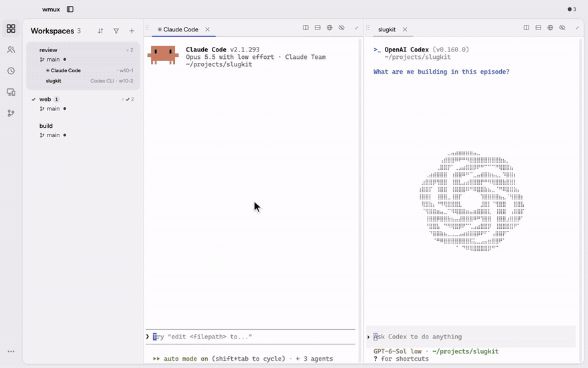Screen dimensions: 588x368
Task: Open the Workspaces grid view in left rail
Action: pyautogui.click(x=11, y=29)
